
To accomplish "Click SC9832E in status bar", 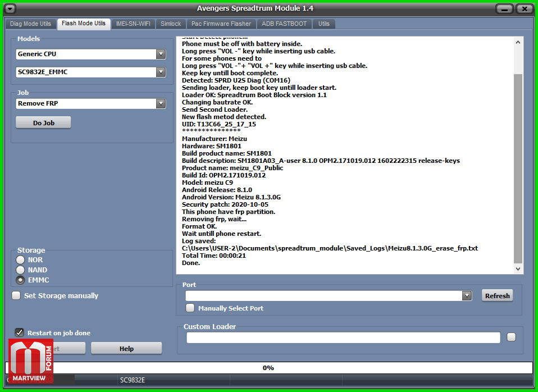I will tap(133, 380).
